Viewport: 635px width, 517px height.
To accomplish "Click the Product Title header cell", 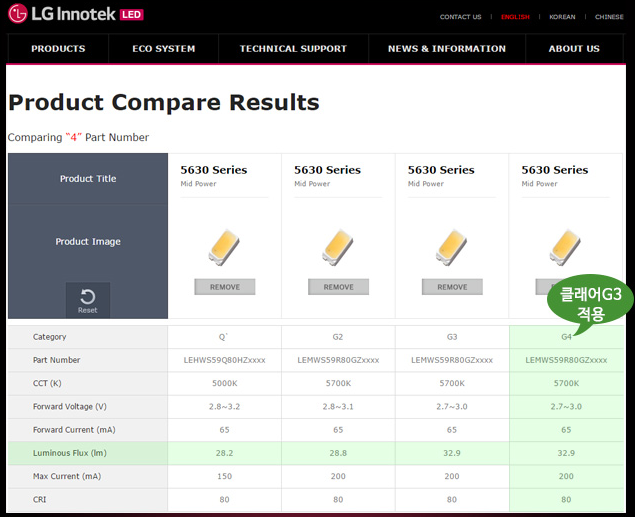I will [88, 179].
